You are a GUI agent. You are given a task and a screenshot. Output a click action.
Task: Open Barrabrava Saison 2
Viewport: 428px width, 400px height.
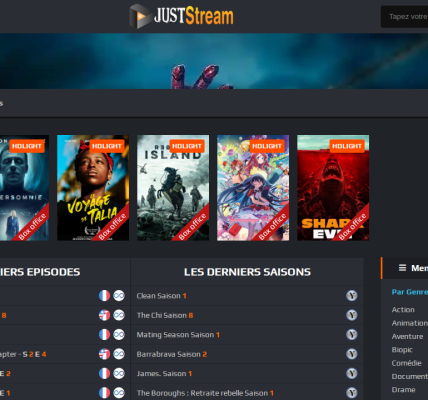pos(172,354)
